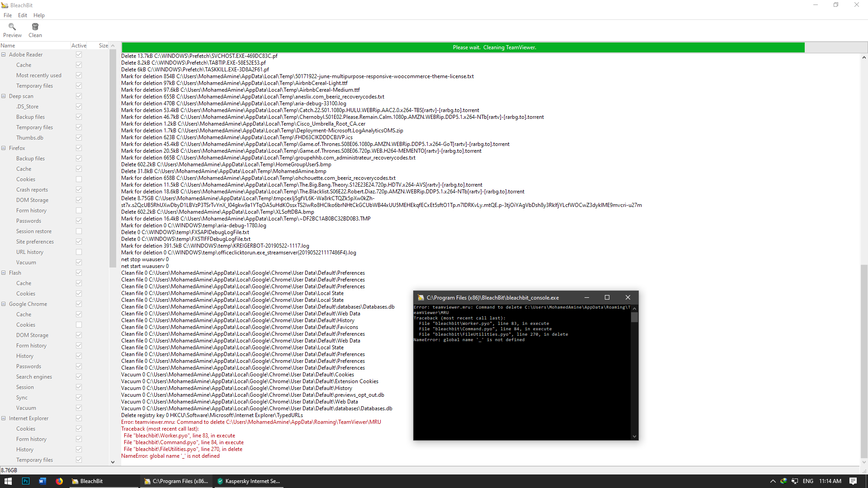Open Photoshop from the taskbar

(26, 481)
